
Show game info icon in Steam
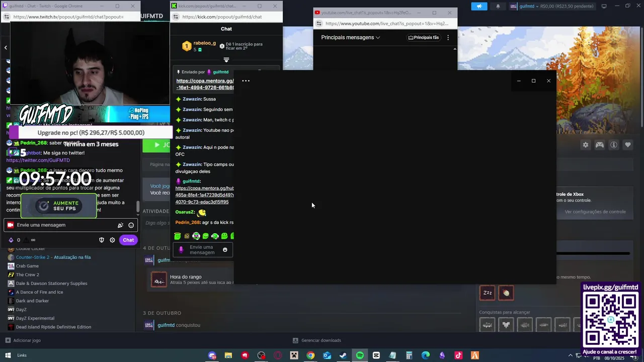(614, 145)
